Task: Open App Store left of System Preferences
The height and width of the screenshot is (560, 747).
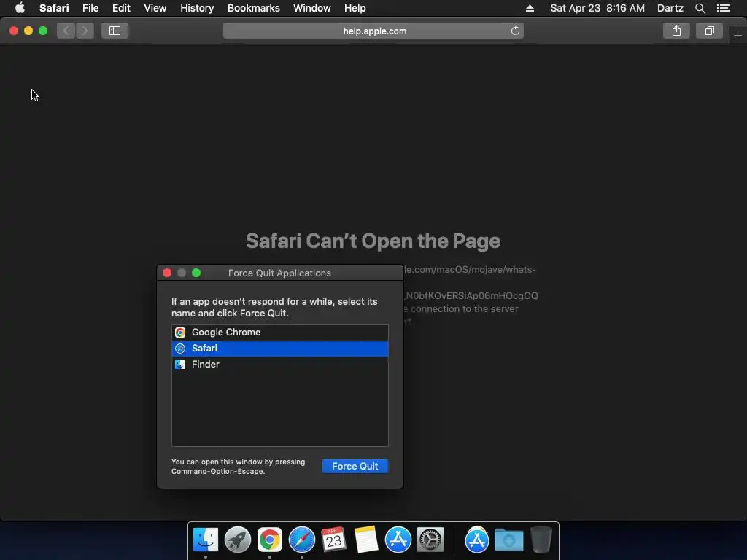Action: 398,540
